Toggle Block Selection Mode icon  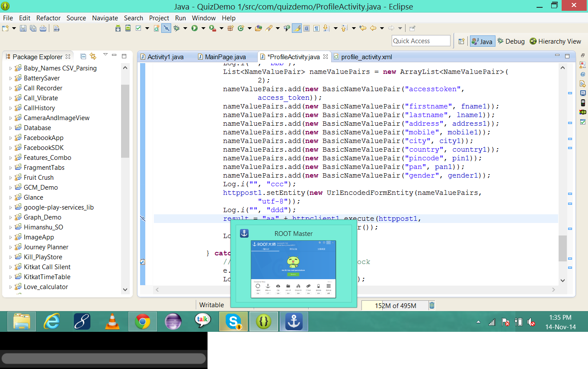[x=307, y=28]
